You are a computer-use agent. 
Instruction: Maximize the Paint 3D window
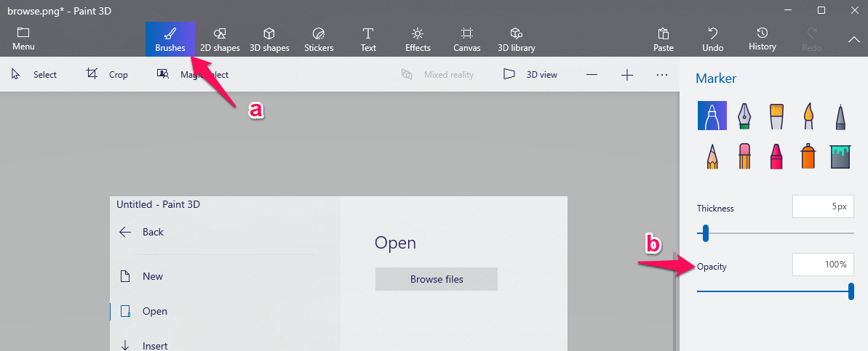[821, 10]
